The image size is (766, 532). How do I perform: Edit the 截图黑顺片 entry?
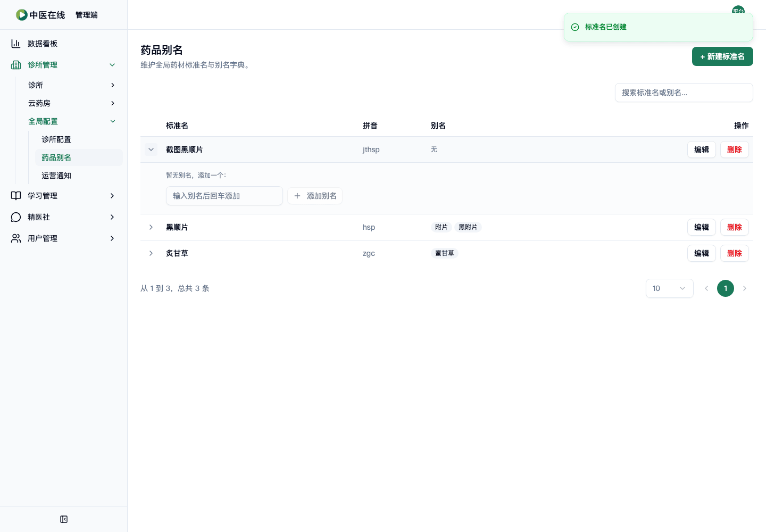(x=702, y=149)
